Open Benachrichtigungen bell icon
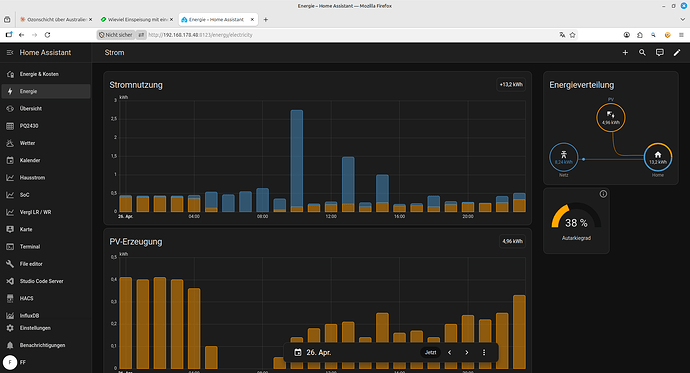This screenshot has width=690, height=373. tap(10, 345)
